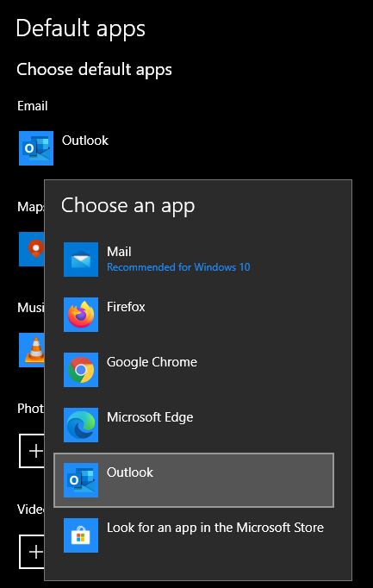The width and height of the screenshot is (373, 588).
Task: Choose Google Chrome as the default
Action: (x=194, y=370)
